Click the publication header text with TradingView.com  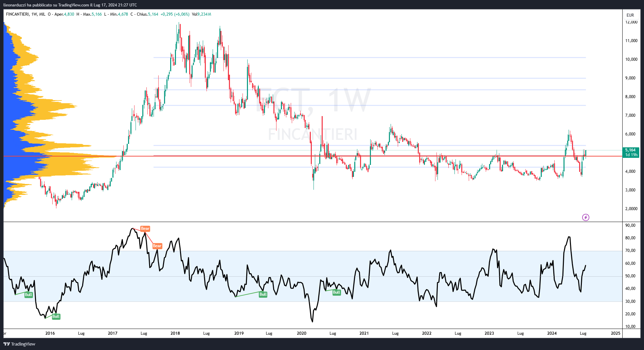(70, 5)
